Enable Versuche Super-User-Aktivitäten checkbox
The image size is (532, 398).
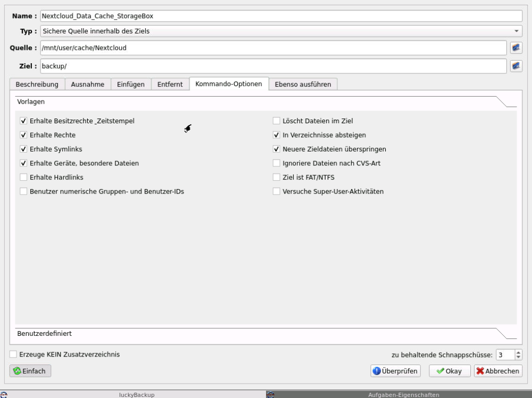point(277,191)
